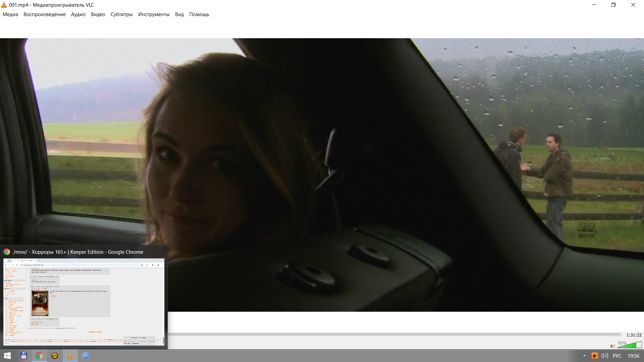Click the blue floppy disk taskbar icon
644x362 pixels.
click(x=23, y=356)
